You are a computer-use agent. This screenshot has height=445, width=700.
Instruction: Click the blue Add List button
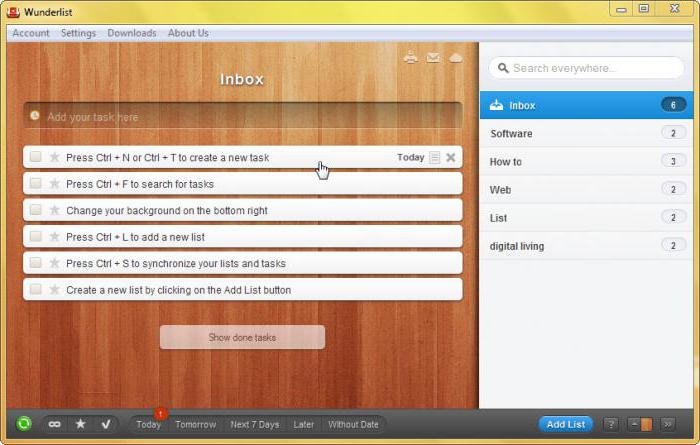(x=566, y=424)
